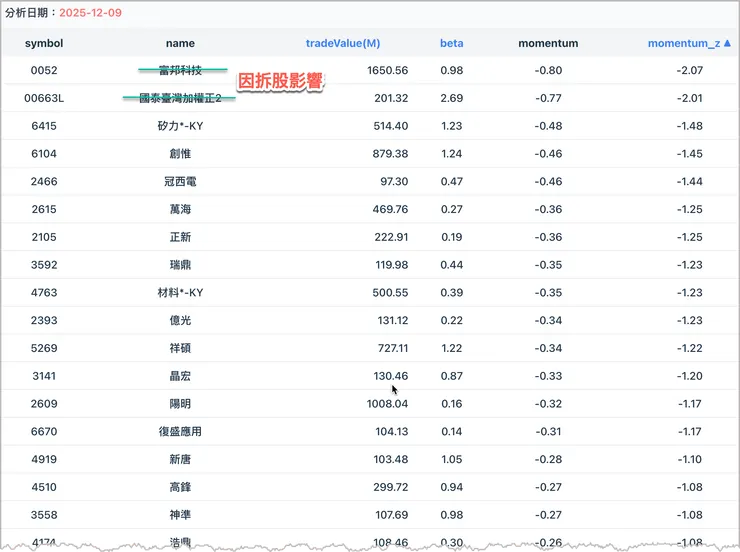Click momentum value -0.80

click(548, 70)
